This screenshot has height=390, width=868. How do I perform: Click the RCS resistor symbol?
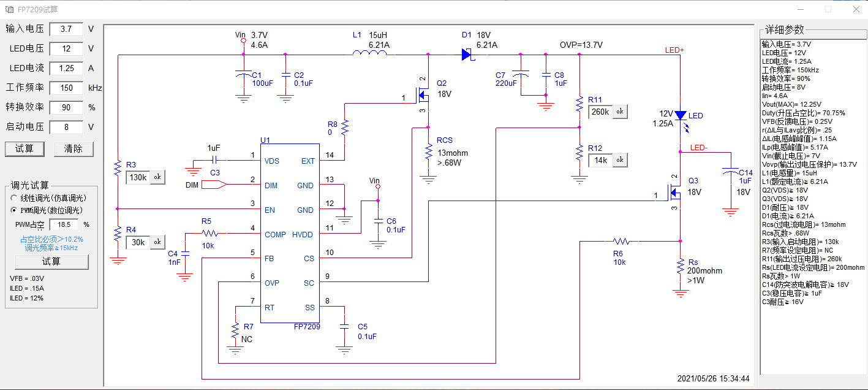pos(428,153)
